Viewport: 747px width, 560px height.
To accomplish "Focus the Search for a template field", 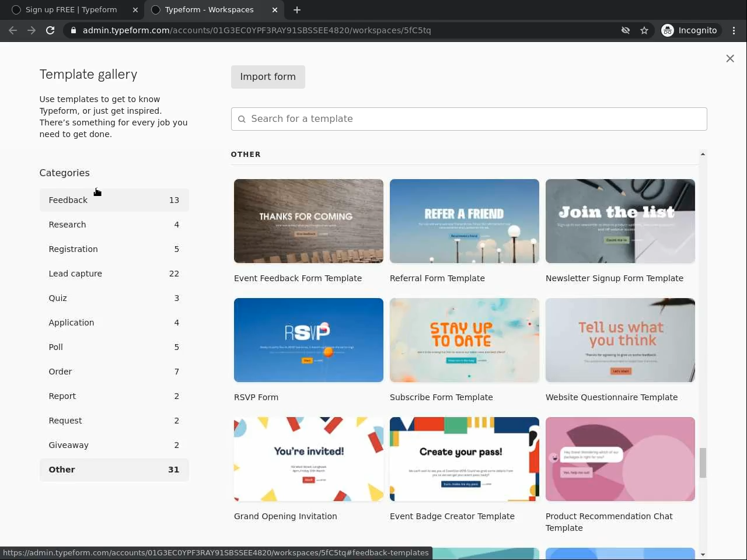I will coord(469,119).
